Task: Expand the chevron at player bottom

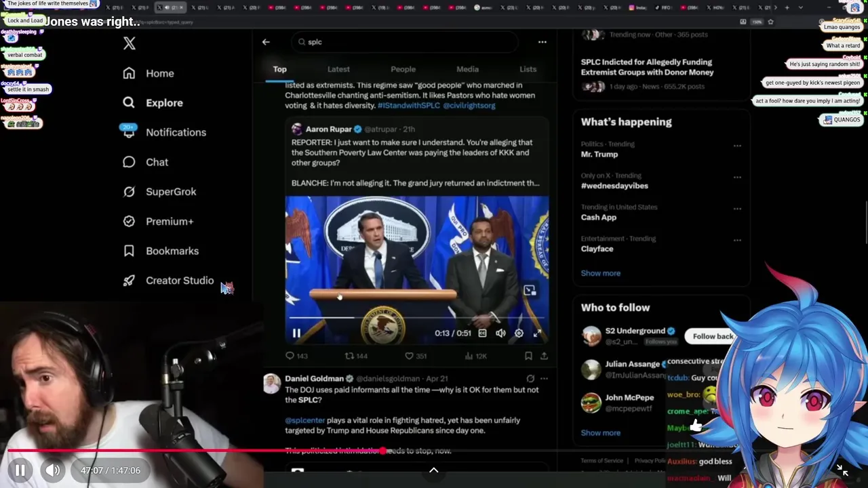Action: coord(434,470)
